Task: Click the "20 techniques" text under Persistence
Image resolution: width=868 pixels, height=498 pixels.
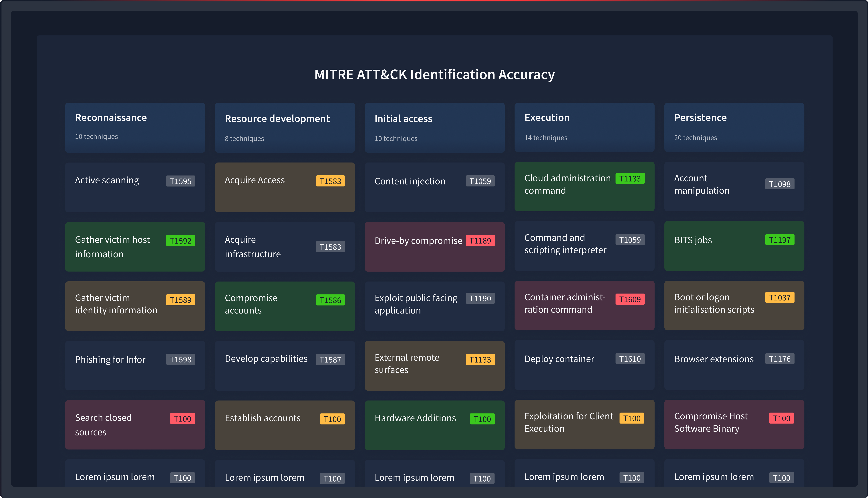Action: (696, 138)
